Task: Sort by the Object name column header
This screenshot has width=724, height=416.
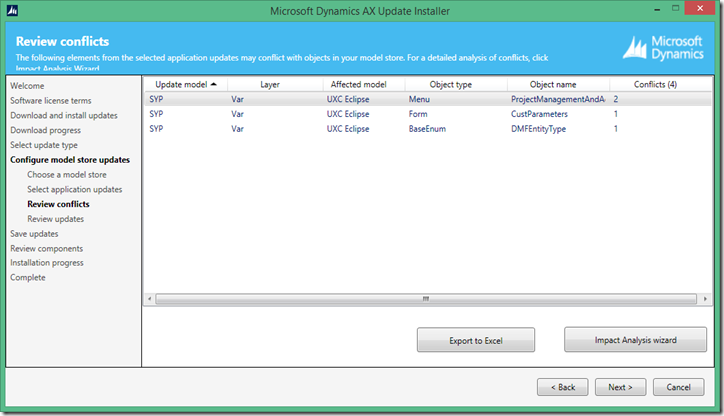Action: point(553,84)
